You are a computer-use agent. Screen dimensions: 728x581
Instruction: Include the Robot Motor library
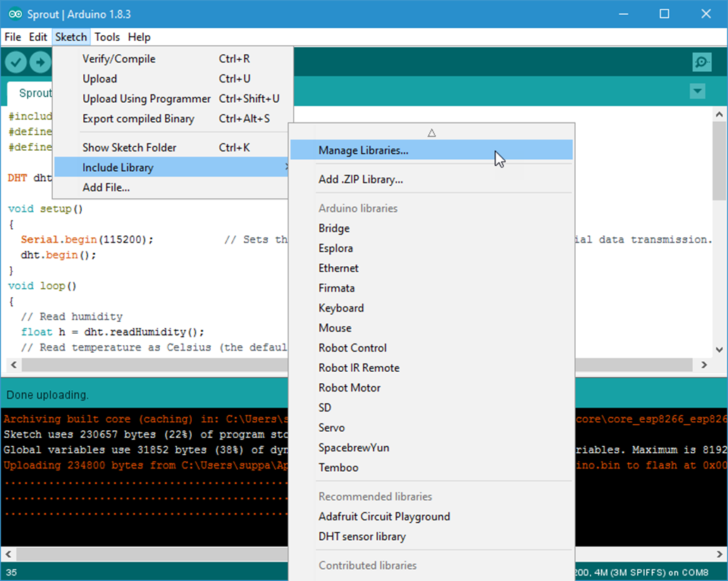(x=431, y=388)
